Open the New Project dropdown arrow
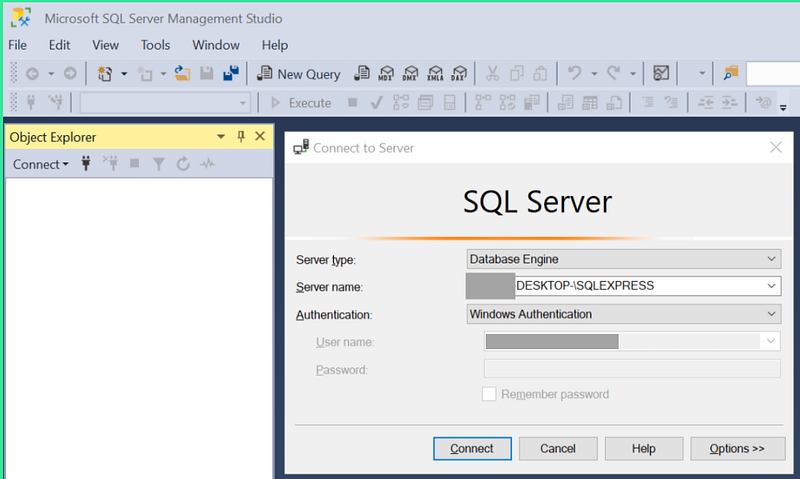 click(124, 74)
